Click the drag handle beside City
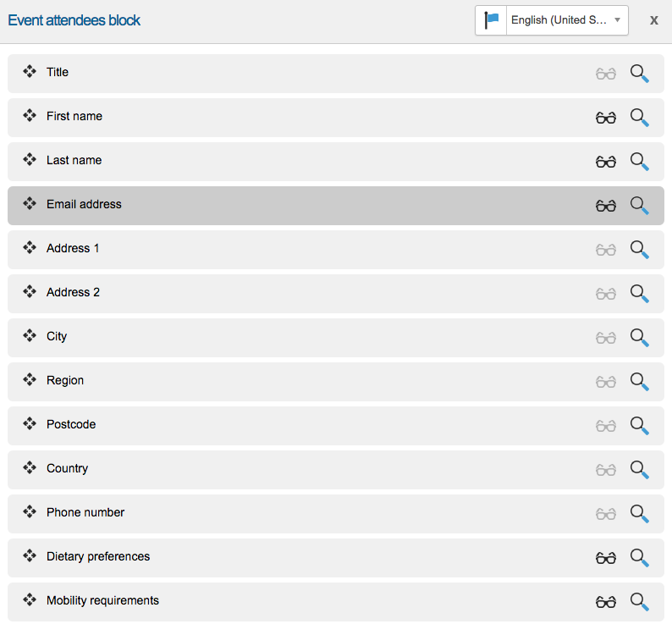Image resolution: width=672 pixels, height=624 pixels. 30,336
